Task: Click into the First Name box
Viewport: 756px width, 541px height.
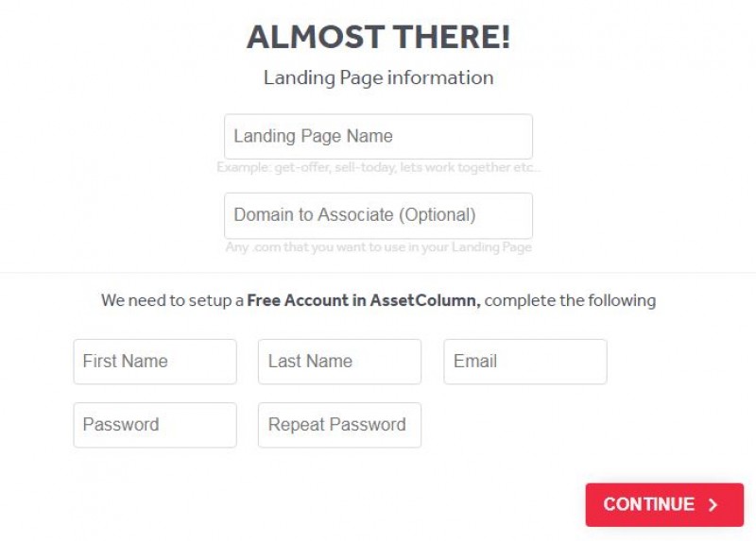Action: 155,362
